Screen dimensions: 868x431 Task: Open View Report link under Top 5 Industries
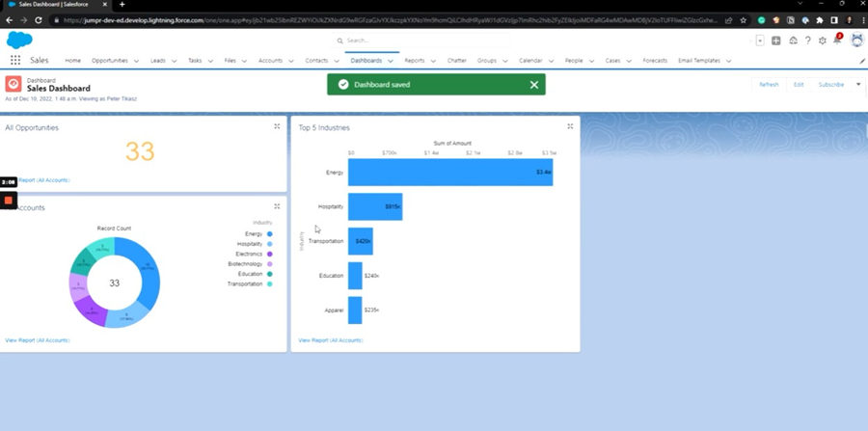tap(331, 340)
